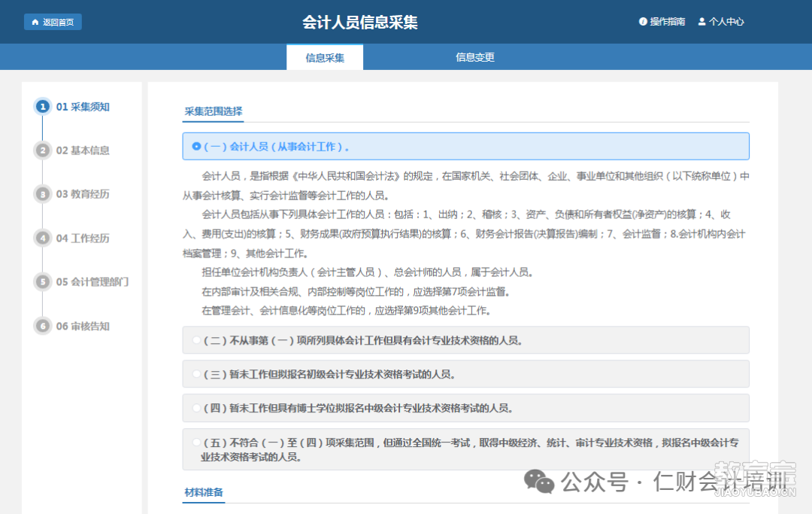Go to 04 工作经历 step label
Image resolution: width=812 pixels, height=514 pixels.
point(83,239)
